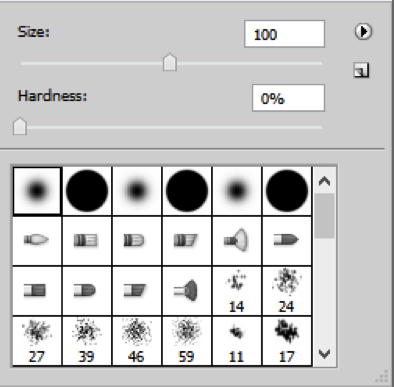Click the brush list scroll down arrow
The height and width of the screenshot is (387, 394).
click(x=324, y=353)
